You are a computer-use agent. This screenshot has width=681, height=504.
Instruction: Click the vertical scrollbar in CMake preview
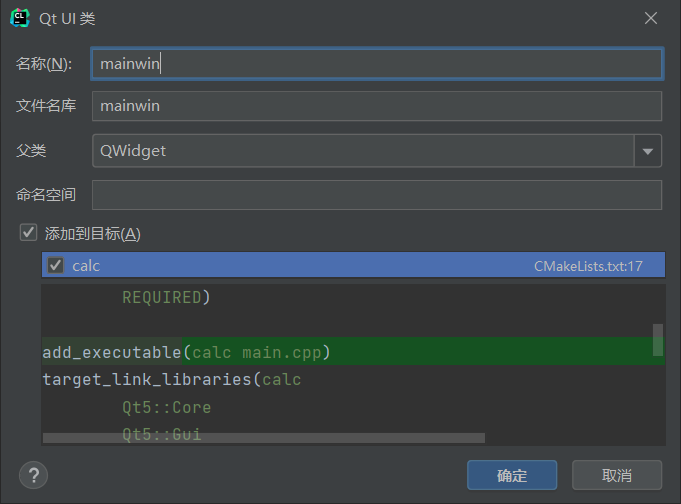click(x=658, y=340)
